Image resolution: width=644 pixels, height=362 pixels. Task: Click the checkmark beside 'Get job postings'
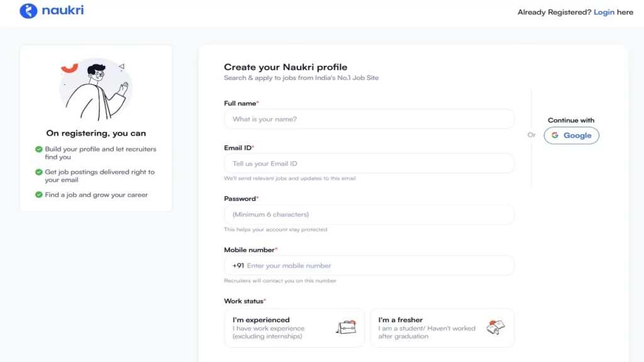[x=38, y=172]
